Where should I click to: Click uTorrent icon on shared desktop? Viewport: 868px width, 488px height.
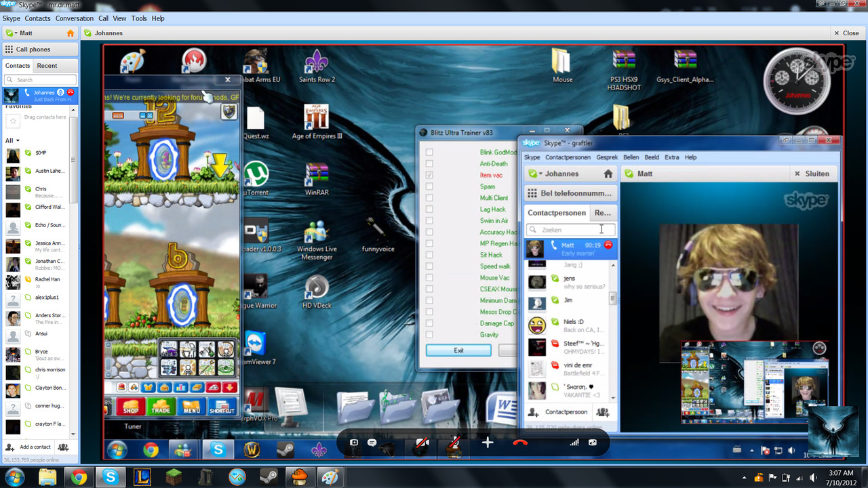coord(255,179)
